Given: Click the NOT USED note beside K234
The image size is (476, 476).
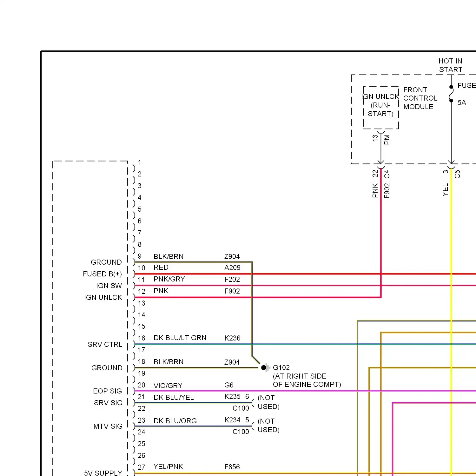Looking at the screenshot, I should pos(268,426).
